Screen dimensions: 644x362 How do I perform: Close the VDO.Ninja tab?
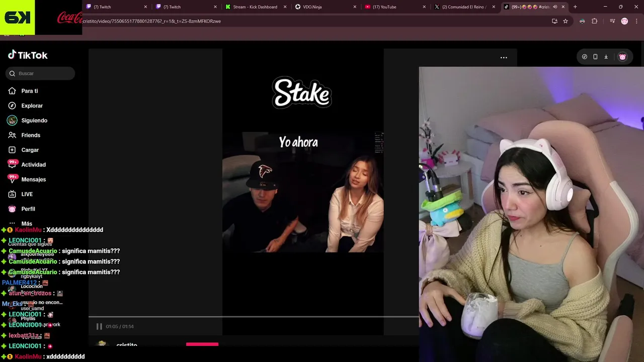tap(355, 7)
